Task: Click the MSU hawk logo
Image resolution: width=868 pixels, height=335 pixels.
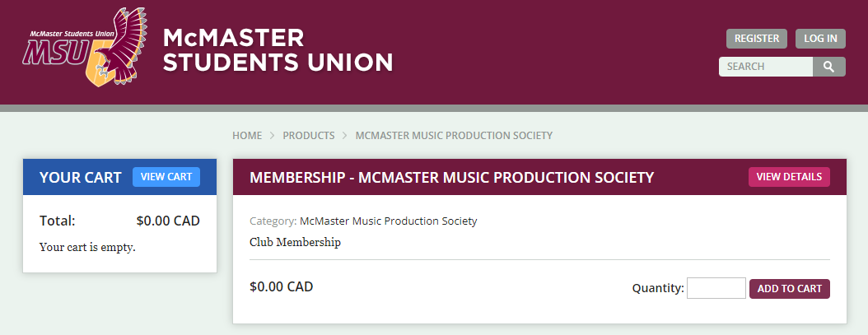Action: [x=86, y=47]
